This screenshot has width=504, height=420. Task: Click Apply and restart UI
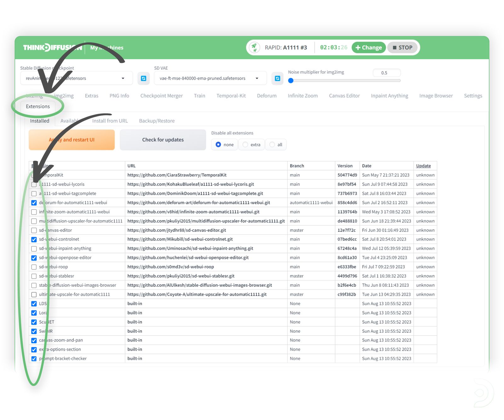(72, 140)
